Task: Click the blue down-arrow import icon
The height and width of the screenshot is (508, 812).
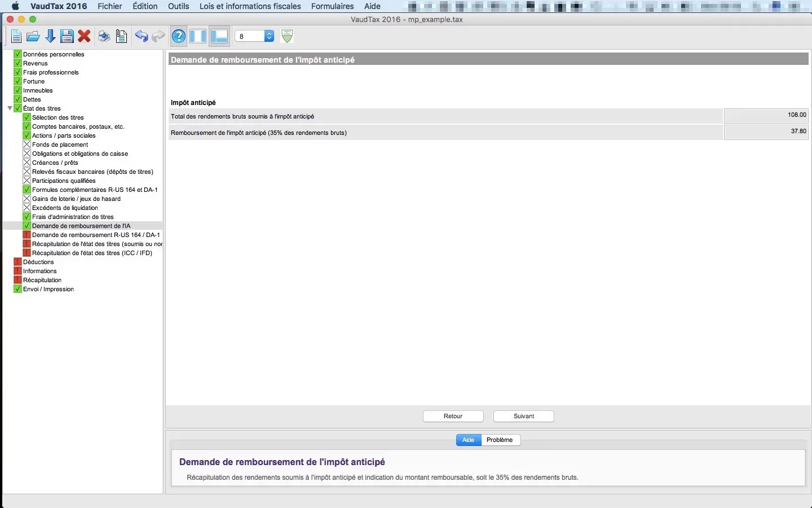Action: (50, 37)
